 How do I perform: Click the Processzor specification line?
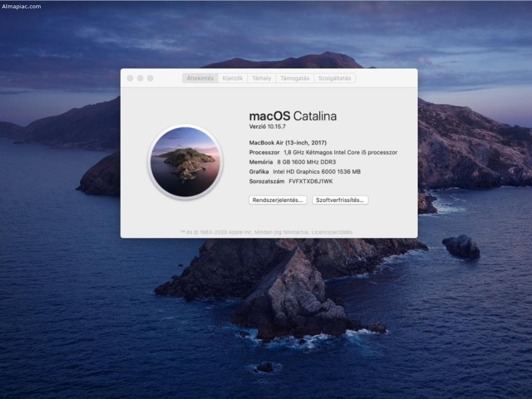(x=323, y=153)
